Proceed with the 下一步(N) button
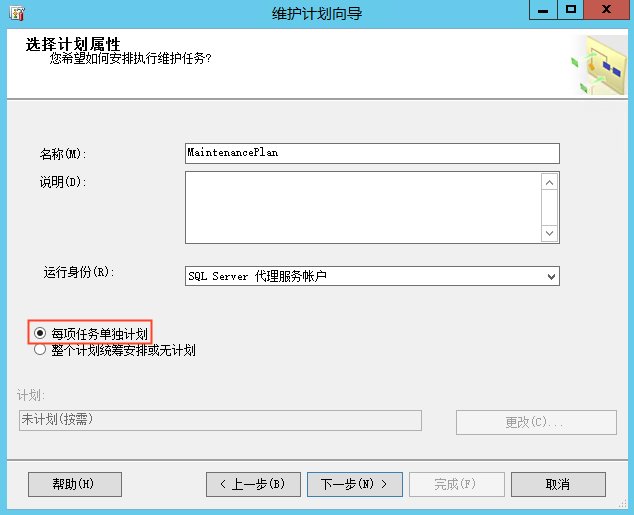 tap(354, 484)
